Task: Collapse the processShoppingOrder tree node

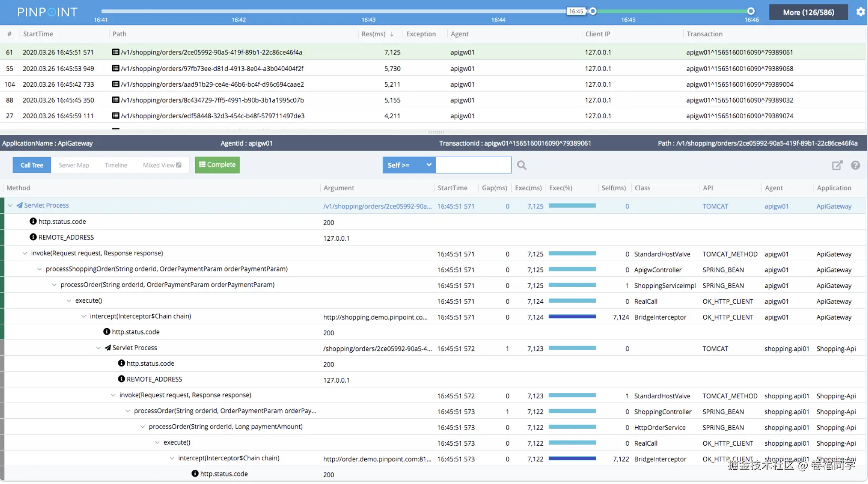Action: click(40, 269)
